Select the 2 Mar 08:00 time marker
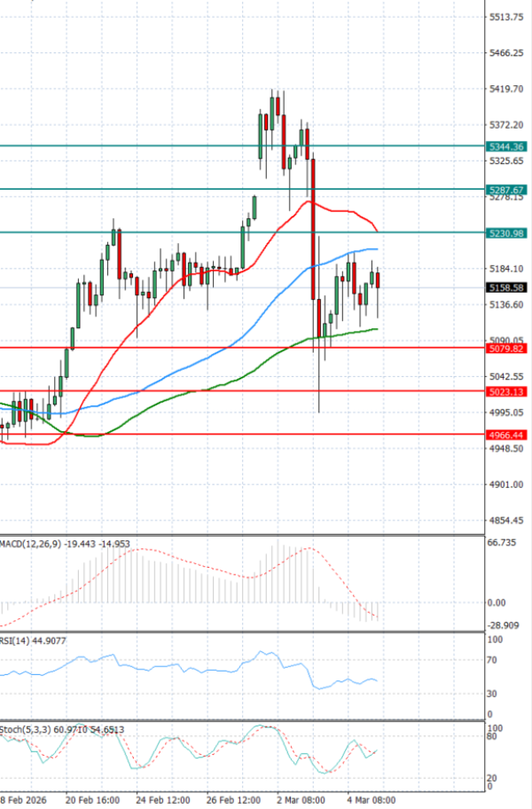The width and height of the screenshot is (532, 809). coord(301,799)
